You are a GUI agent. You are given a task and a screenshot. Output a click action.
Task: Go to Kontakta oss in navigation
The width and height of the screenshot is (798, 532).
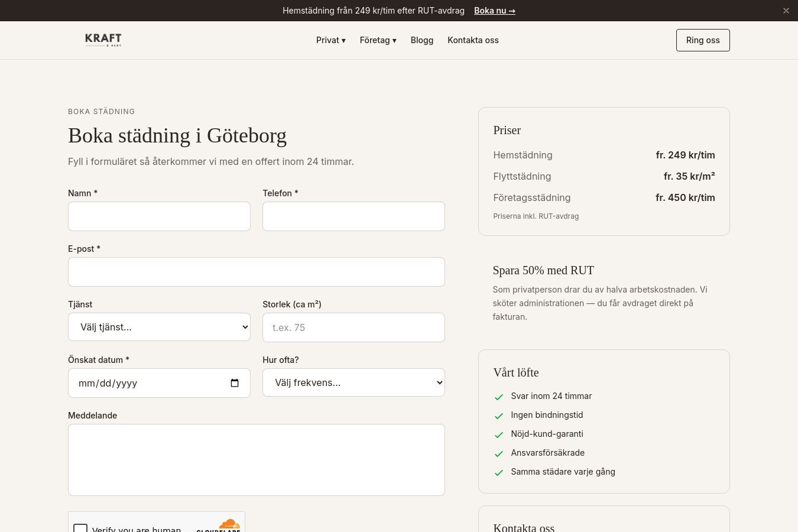473,40
